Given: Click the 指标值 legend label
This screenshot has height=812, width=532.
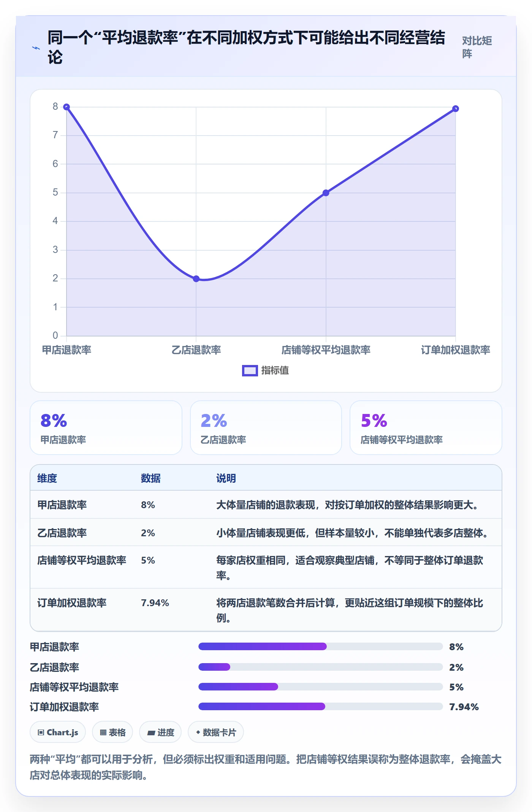Looking at the screenshot, I should click(x=275, y=370).
